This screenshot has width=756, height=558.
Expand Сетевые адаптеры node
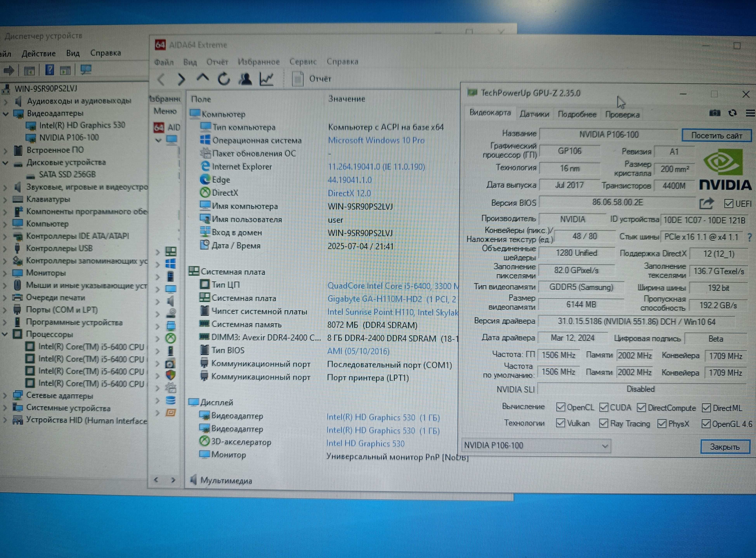point(5,395)
